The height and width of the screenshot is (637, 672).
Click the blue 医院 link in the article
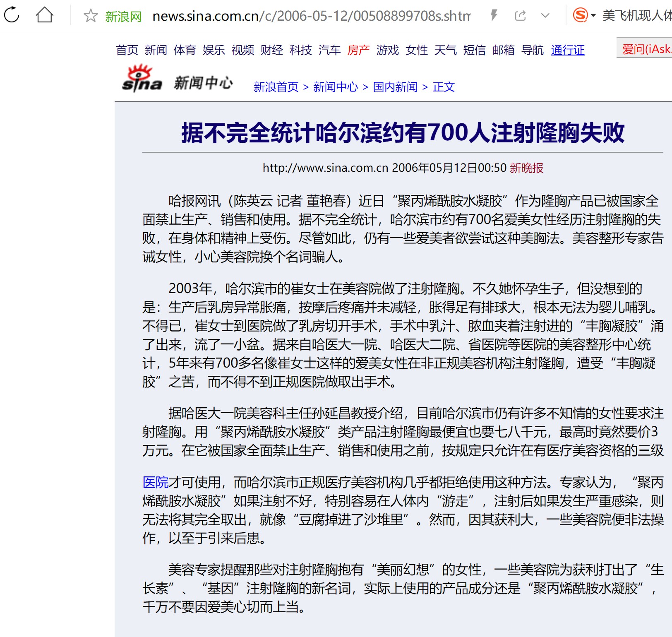coord(155,482)
